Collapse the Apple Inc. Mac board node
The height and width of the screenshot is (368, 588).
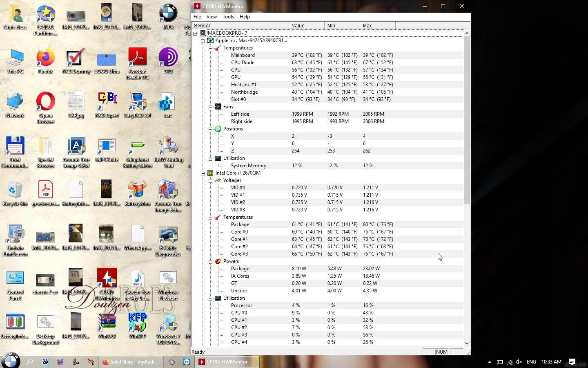pyautogui.click(x=203, y=40)
